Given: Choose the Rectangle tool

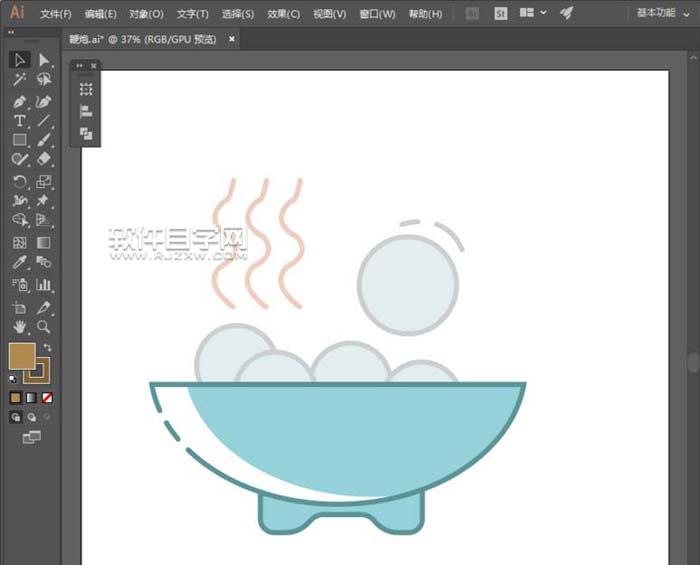Looking at the screenshot, I should coord(20,140).
